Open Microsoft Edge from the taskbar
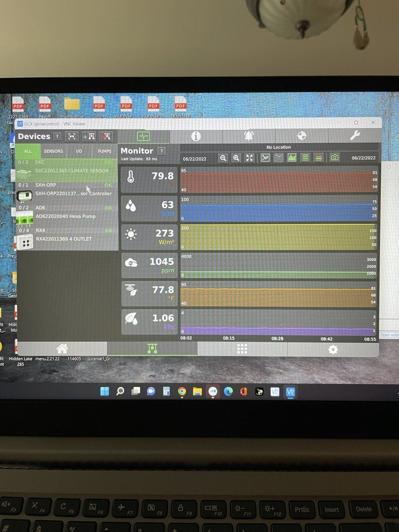This screenshot has height=532, width=399. (x=228, y=391)
